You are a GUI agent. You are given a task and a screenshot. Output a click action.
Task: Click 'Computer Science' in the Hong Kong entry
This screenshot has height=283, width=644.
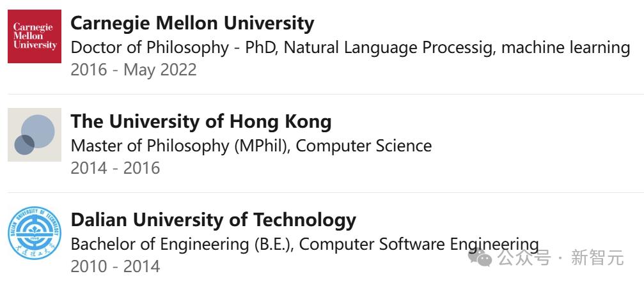pyautogui.click(x=363, y=146)
